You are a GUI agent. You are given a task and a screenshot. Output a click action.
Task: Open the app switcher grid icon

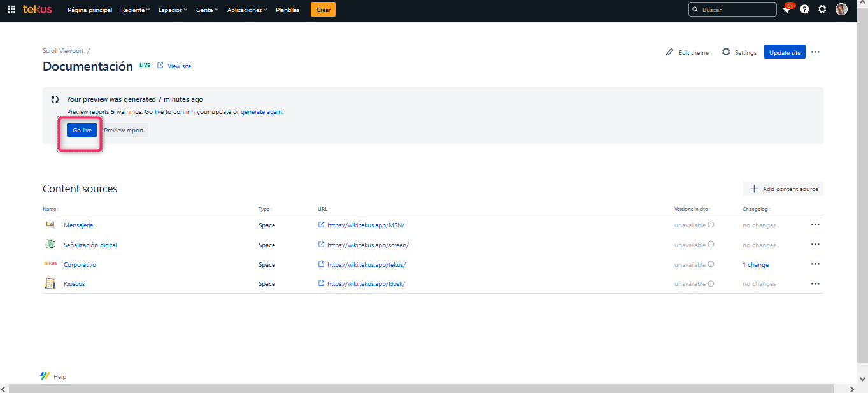tap(11, 10)
